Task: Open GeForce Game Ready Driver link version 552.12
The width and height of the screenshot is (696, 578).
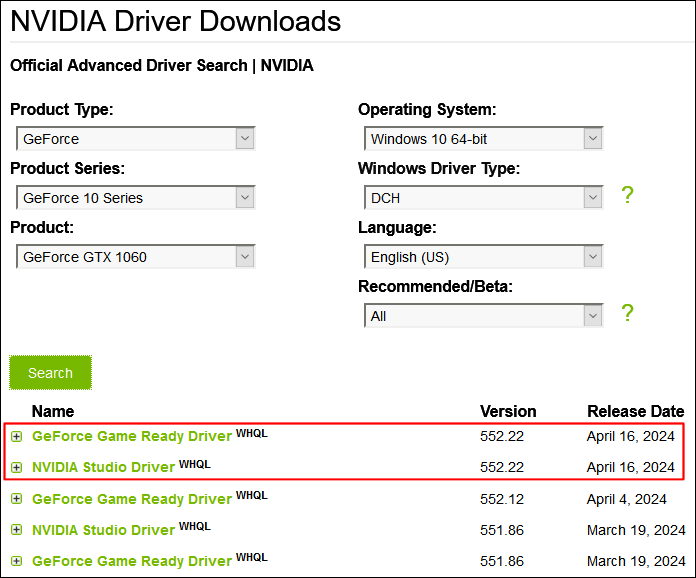Action: (x=132, y=499)
